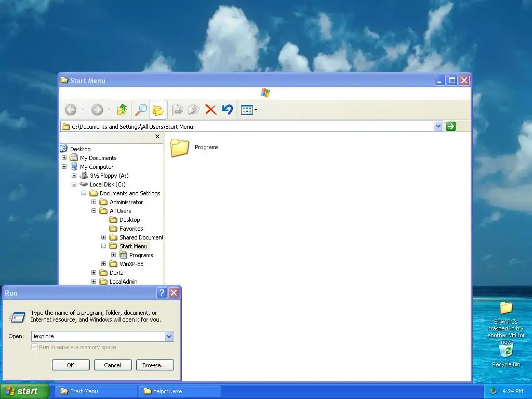This screenshot has height=399, width=532.
Task: Select the Administrator folder in tree
Action: tap(126, 202)
